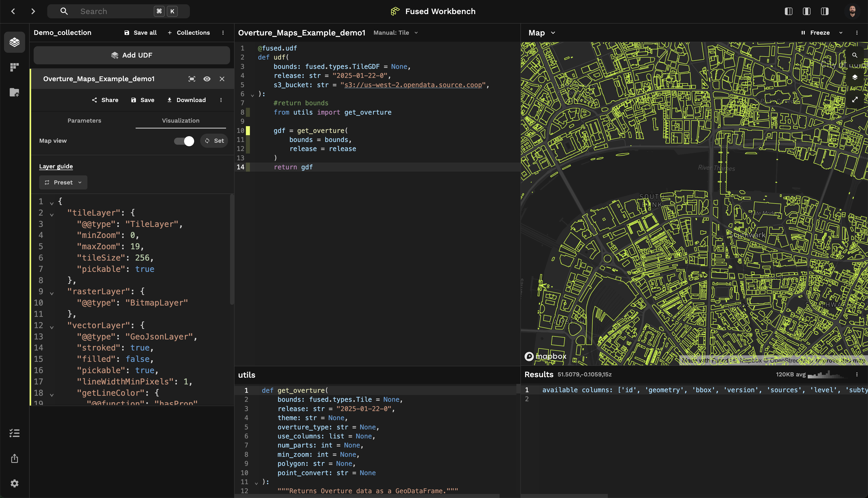This screenshot has width=868, height=498.
Task: Switch to the Visualization tab
Action: pos(181,121)
